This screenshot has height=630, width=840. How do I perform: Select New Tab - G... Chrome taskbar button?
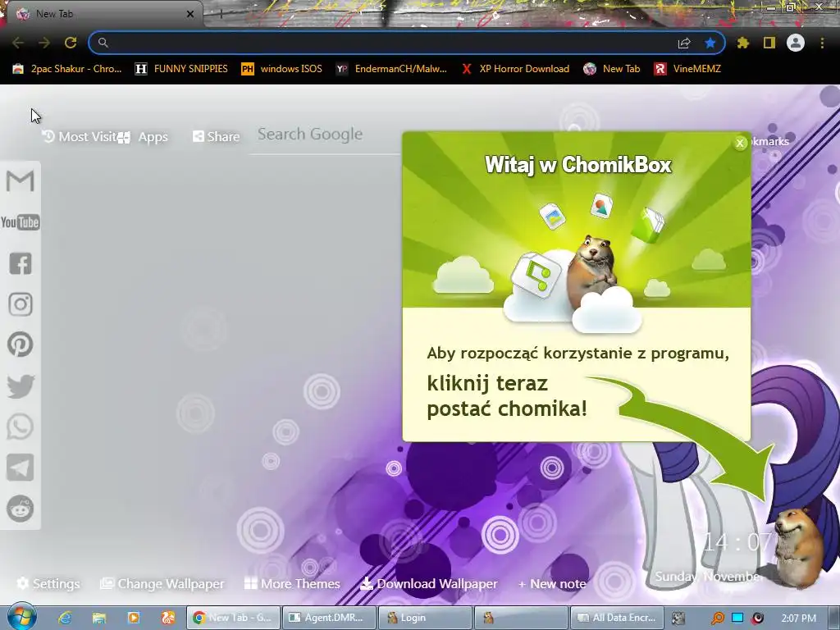pos(233,618)
